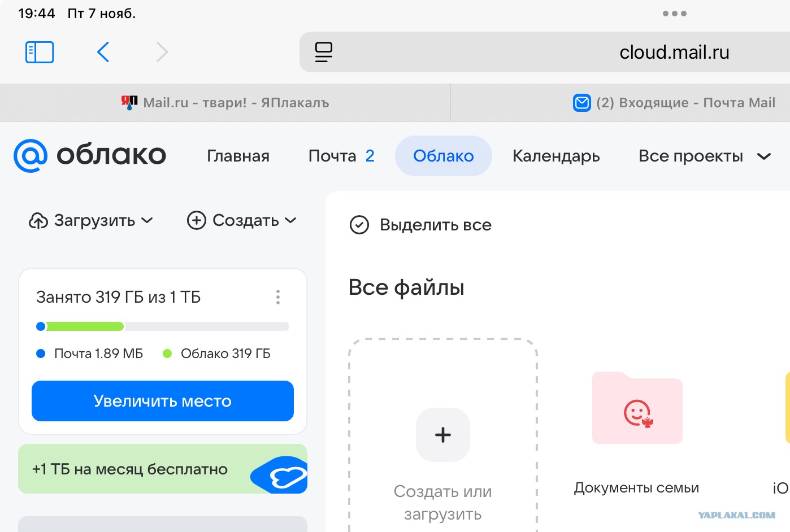Click the blue cloud icon on promo banner

tap(280, 474)
